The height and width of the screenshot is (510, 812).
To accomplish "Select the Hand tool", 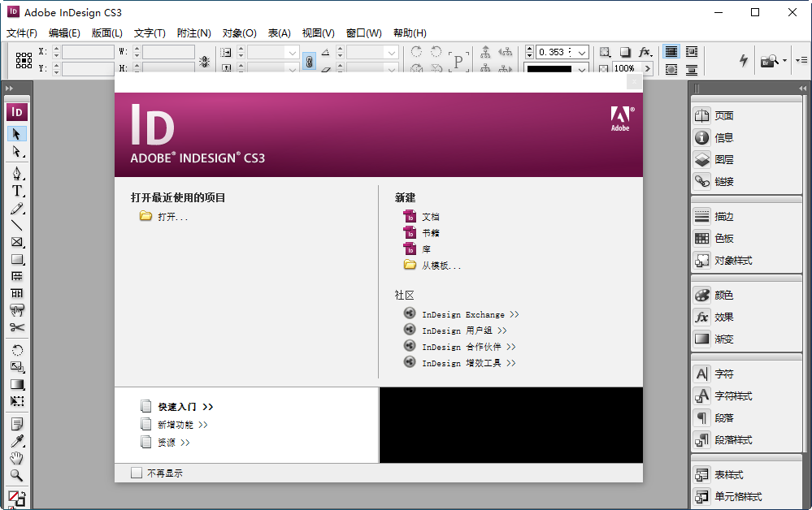I will click(x=16, y=458).
